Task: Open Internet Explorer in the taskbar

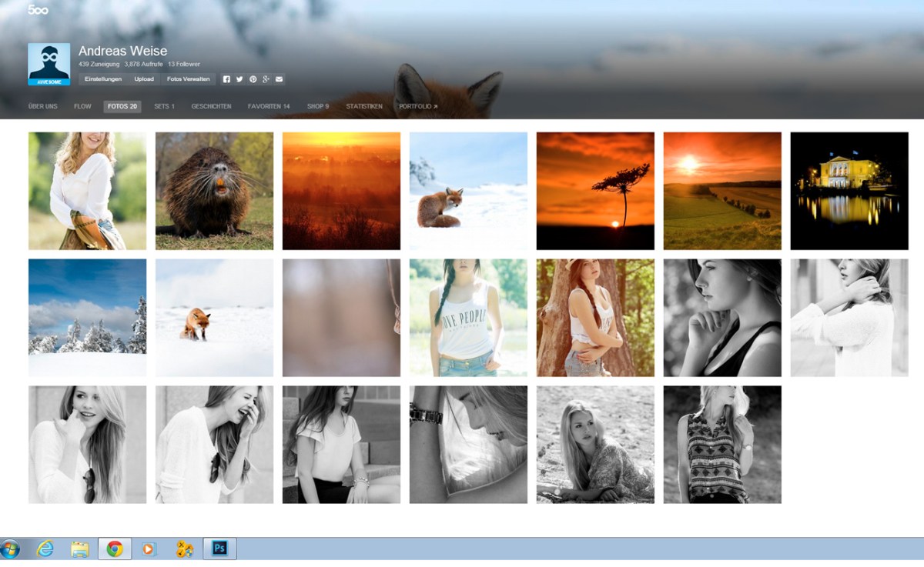Action: [46, 549]
